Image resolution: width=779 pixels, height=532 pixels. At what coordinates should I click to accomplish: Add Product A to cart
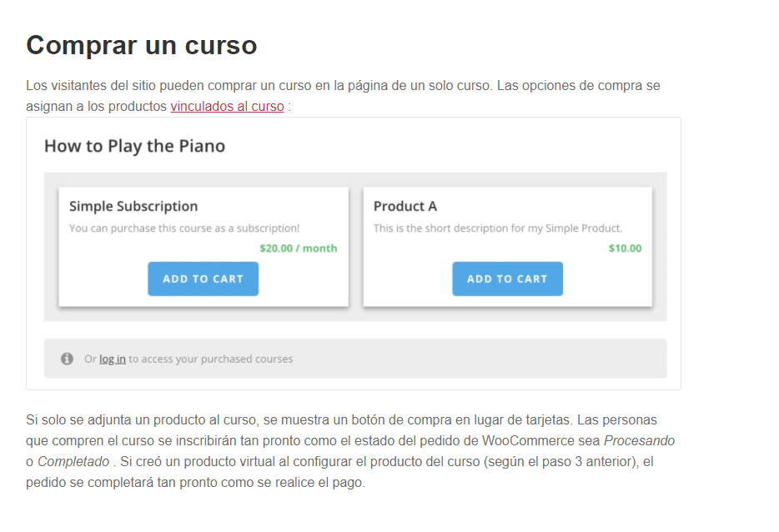pos(507,279)
